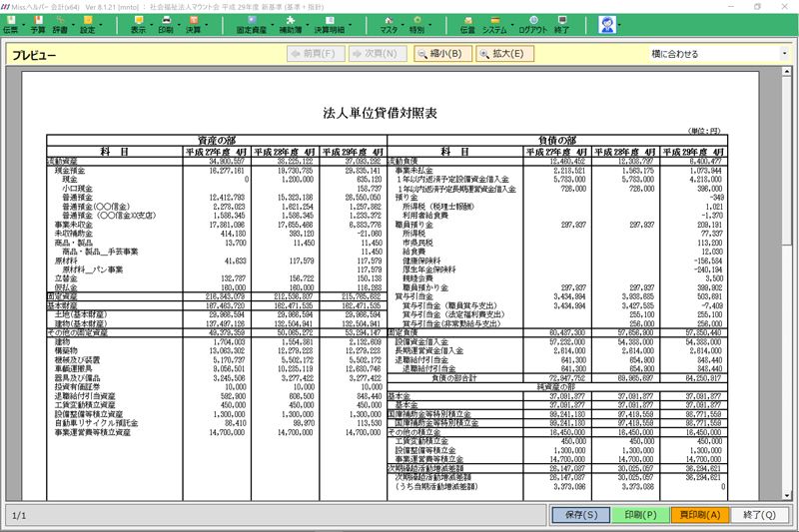Screen dimensions: 799x532
Task: Open the 辞書 toolbar icon
Action: click(x=60, y=24)
